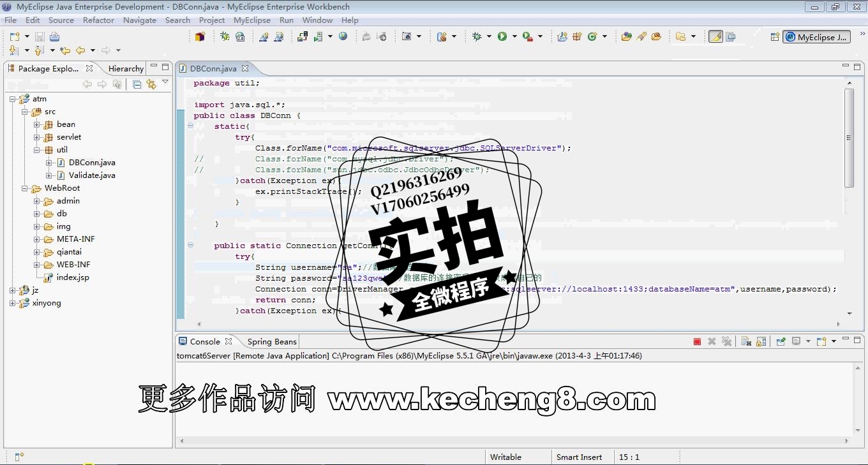
Task: Collapse the static block code fold
Action: coord(190,126)
